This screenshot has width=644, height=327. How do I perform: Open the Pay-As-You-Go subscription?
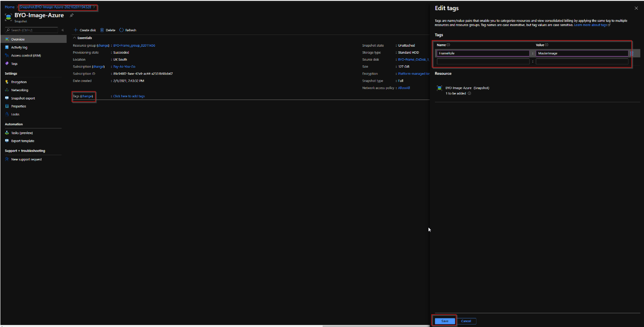[124, 67]
